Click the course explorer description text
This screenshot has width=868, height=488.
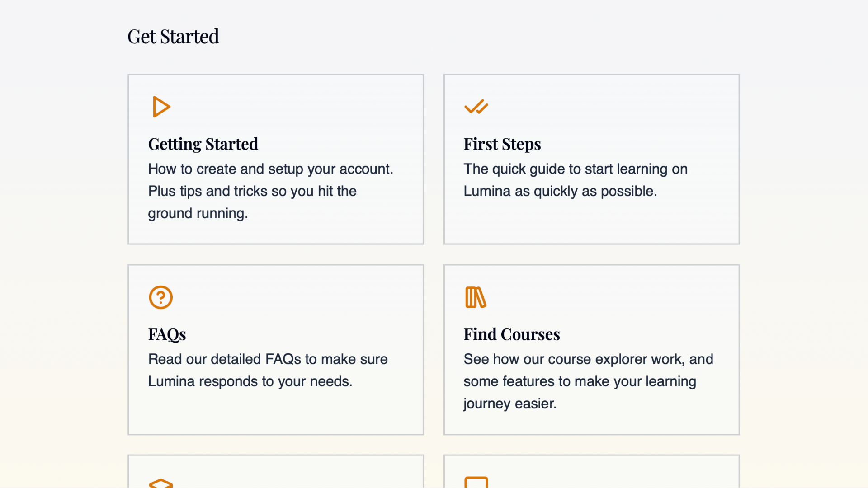tap(588, 381)
